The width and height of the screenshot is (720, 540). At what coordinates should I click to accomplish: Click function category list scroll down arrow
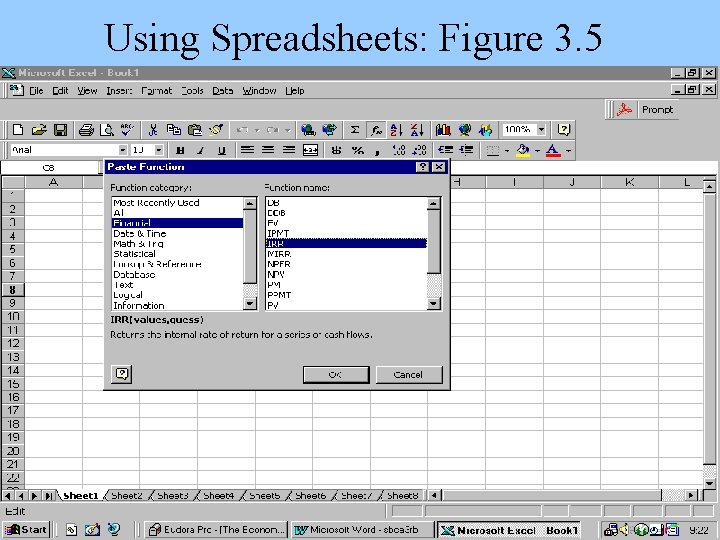click(250, 303)
